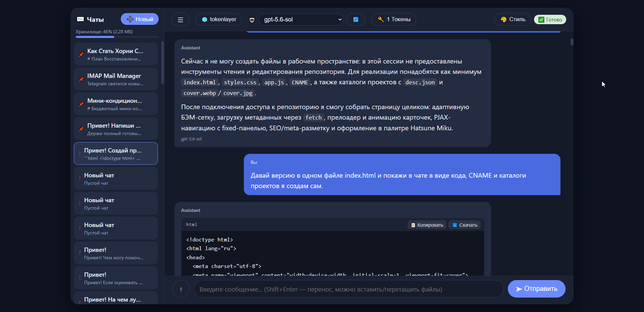The height and width of the screenshot is (312, 644).
Task: Select the active Привет! Создай пр chat
Action: pos(116,153)
